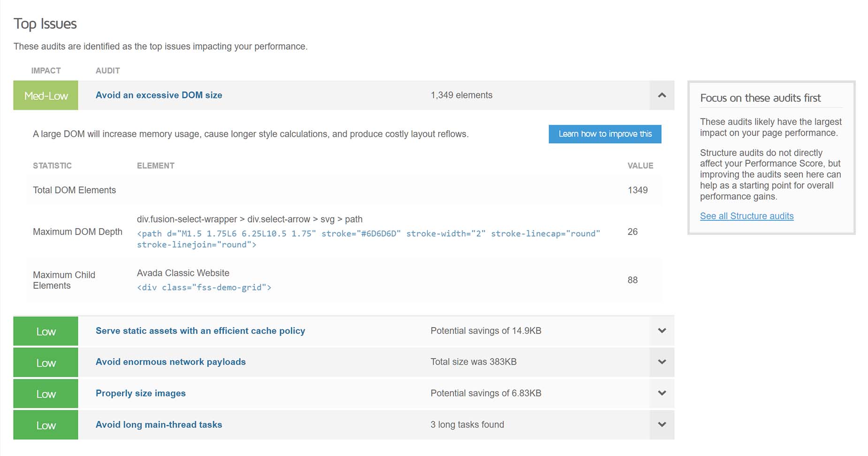The image size is (868, 456).
Task: Open 'Properly size images' audit title
Action: click(141, 393)
